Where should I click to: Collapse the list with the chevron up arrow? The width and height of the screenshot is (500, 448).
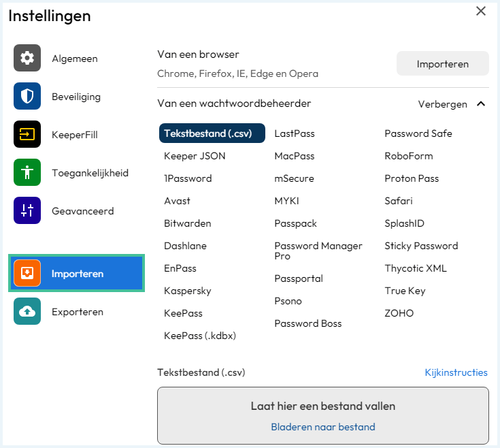481,104
